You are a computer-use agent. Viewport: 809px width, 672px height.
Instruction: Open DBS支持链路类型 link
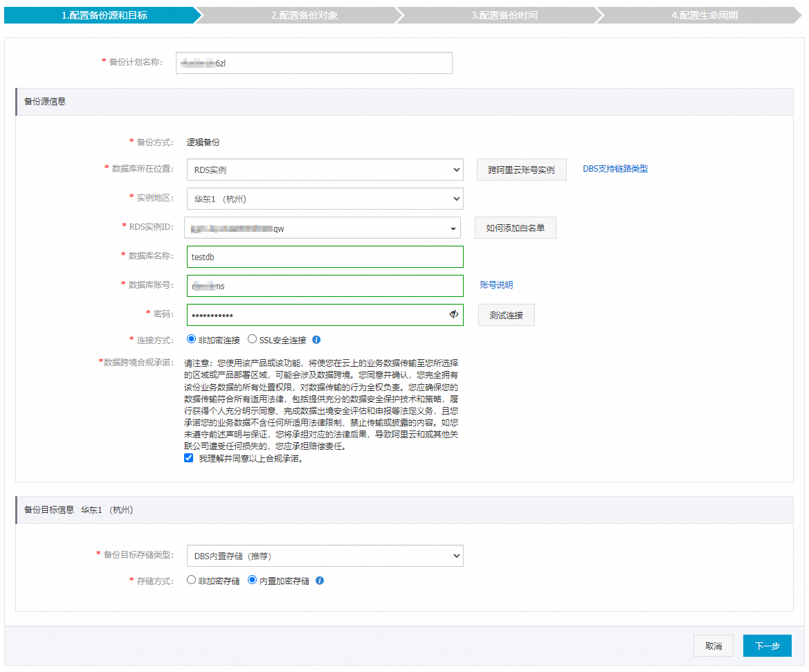tap(615, 169)
